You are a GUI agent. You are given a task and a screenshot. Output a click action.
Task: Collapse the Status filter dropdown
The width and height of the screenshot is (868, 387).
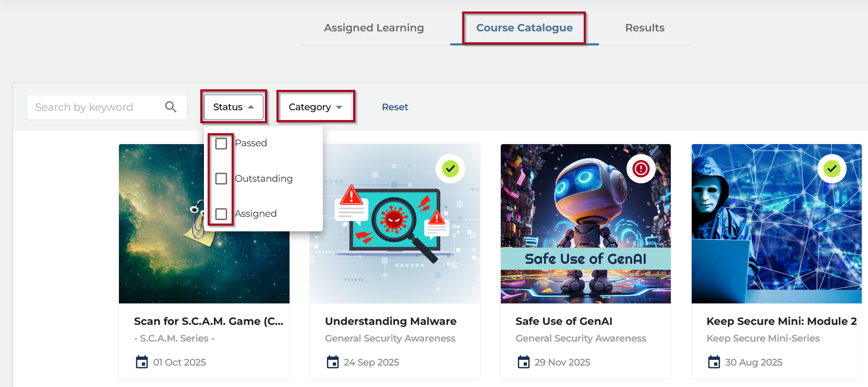click(x=234, y=107)
